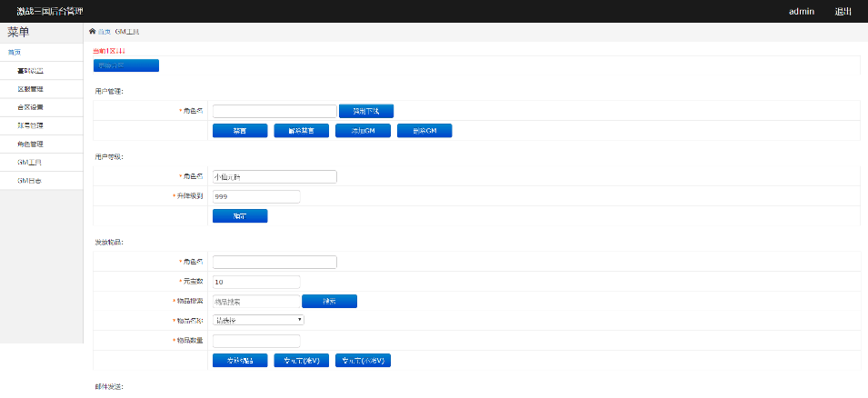The height and width of the screenshot is (398, 868).
Task: Open the item name 请选择 dropdown
Action: click(x=258, y=320)
